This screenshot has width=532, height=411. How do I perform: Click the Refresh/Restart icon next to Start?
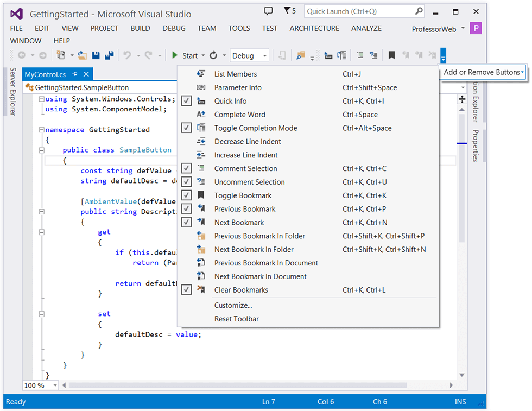coord(213,55)
